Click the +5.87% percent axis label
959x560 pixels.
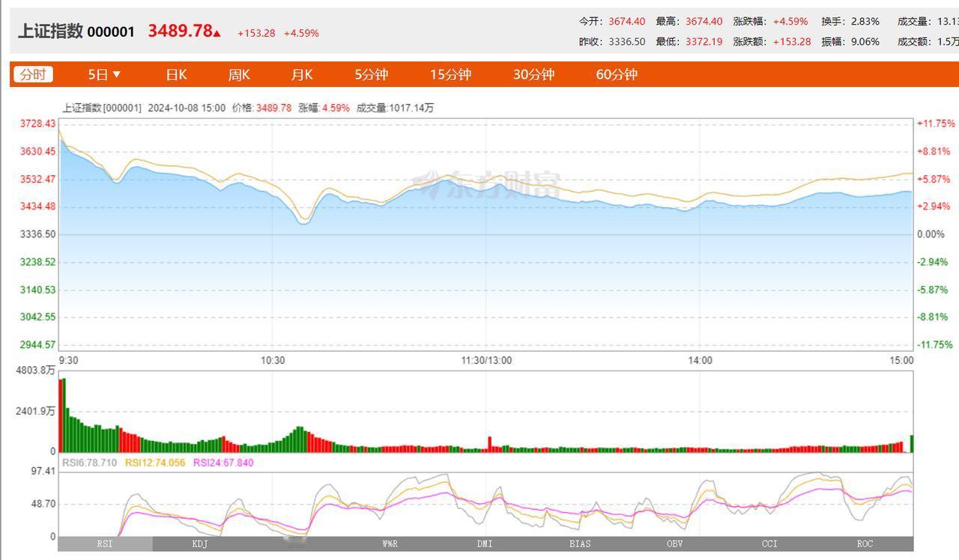click(934, 179)
